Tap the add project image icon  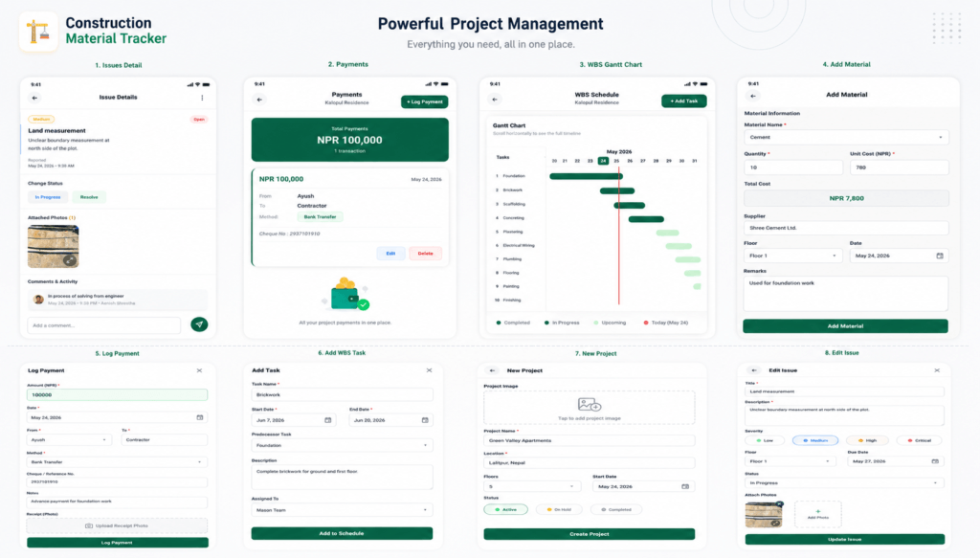590,405
